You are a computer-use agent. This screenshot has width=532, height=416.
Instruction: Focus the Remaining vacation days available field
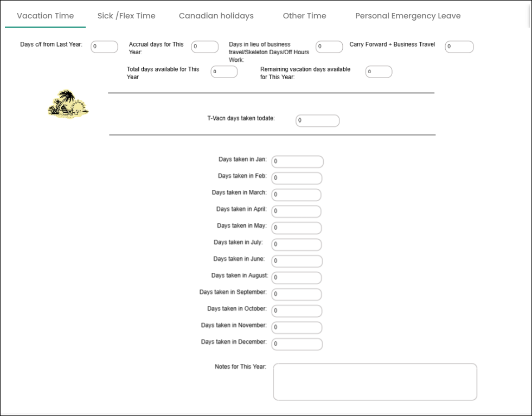pos(379,72)
